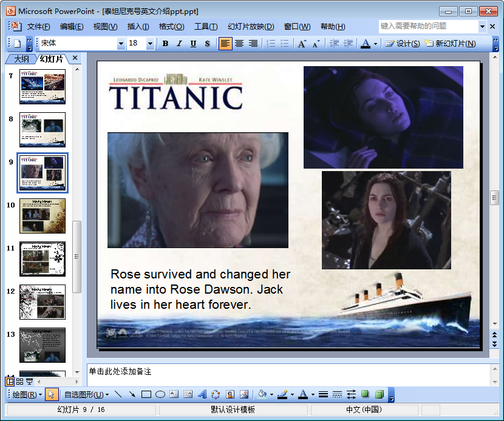Switch to slide sorter view icon
The width and height of the screenshot is (504, 421).
click(x=20, y=382)
